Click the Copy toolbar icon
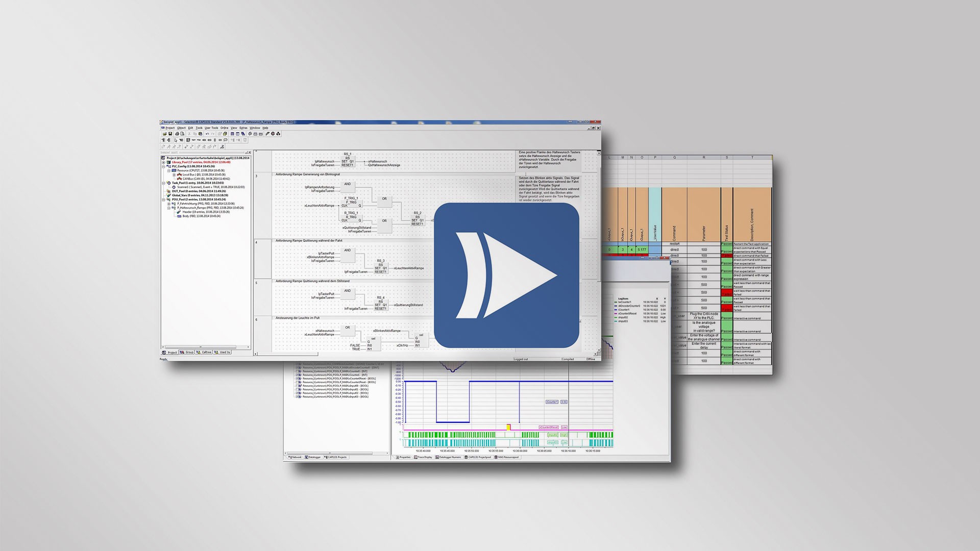This screenshot has width=980, height=551. click(x=195, y=134)
